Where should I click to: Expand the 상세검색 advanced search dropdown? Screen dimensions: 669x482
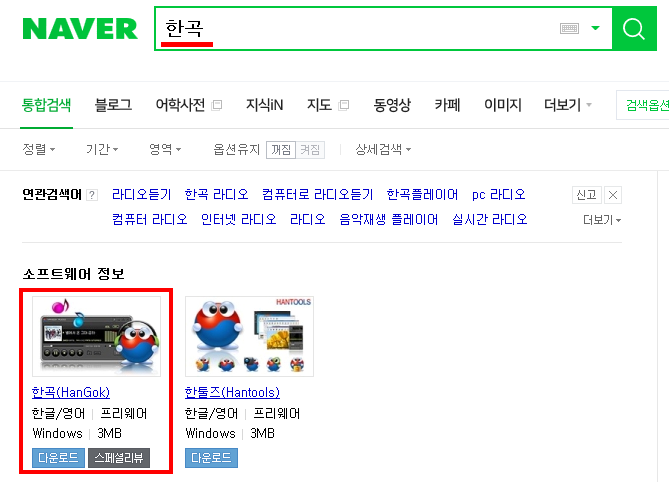tap(383, 149)
